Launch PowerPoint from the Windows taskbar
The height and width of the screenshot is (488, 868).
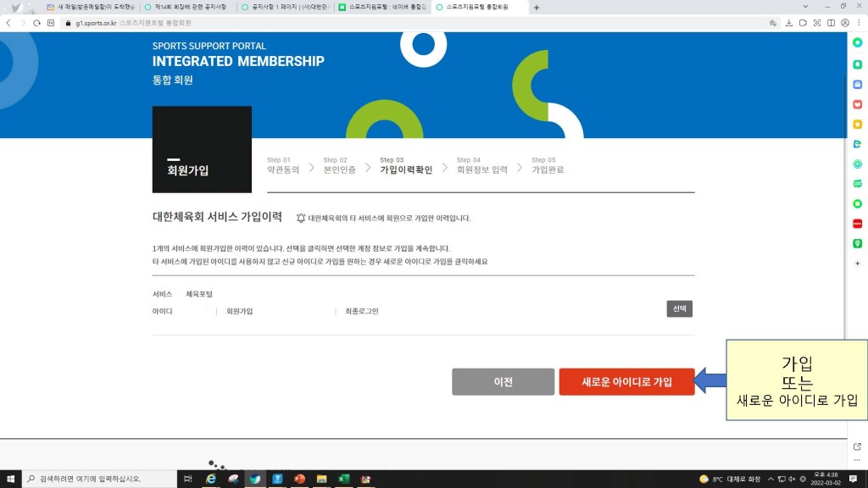[299, 479]
